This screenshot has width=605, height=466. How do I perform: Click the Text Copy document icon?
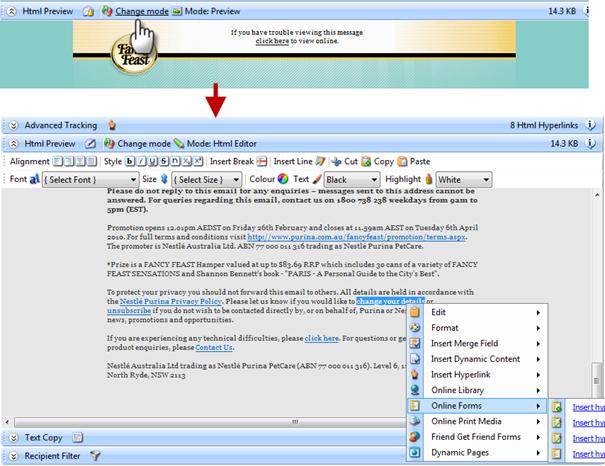point(78,437)
